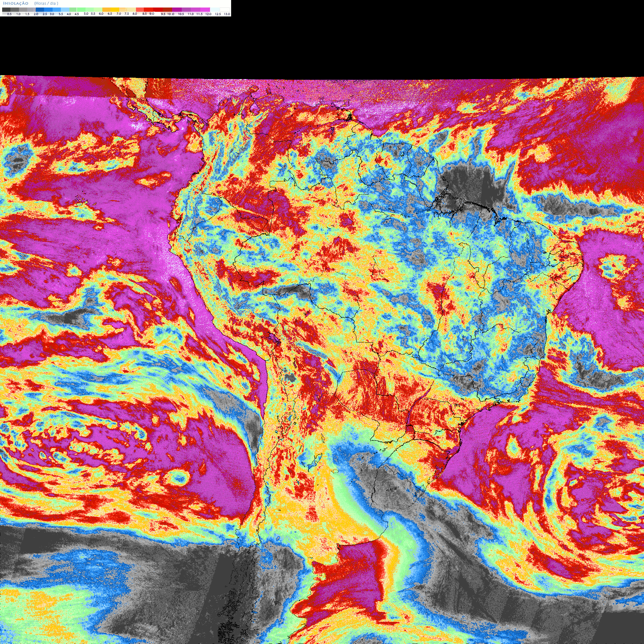Click the 9.0 legend value

(152, 14)
